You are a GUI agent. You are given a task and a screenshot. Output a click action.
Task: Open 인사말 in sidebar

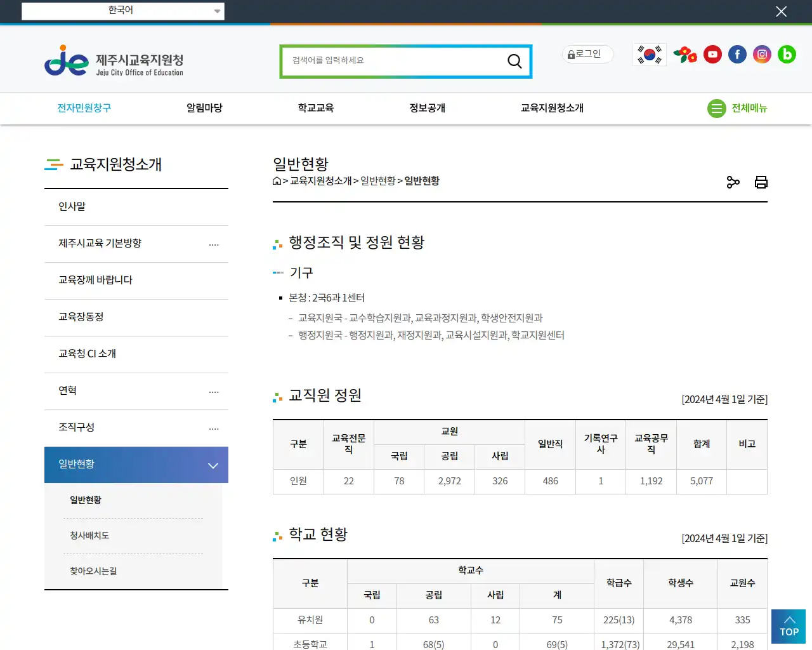136,207
